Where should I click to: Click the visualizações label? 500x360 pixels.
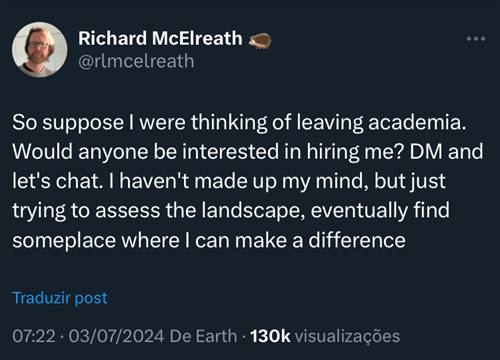click(x=347, y=337)
